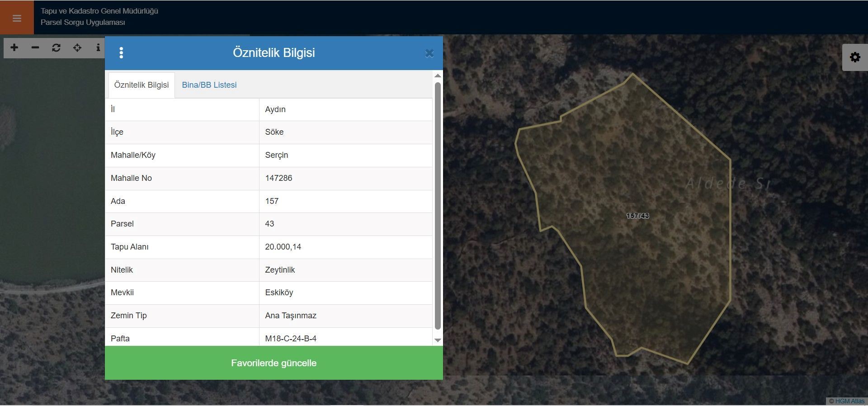Open map settings gear
Image resolution: width=868 pixels, height=406 pixels.
[855, 57]
